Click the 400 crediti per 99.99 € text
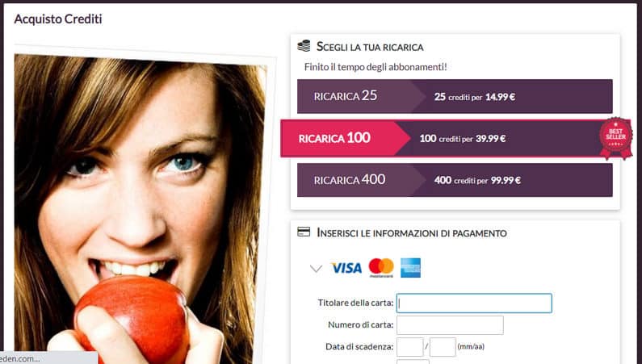Screen dimensions: 642x364 477,180
